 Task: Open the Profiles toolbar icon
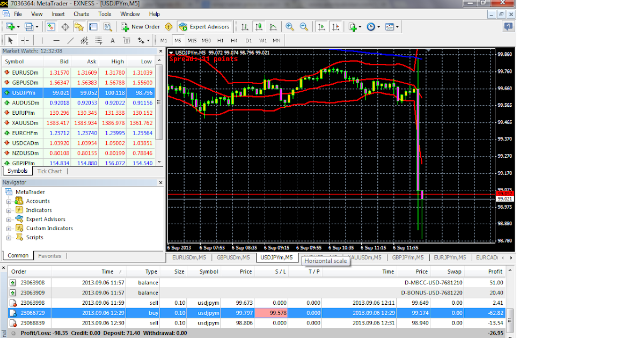click(28, 26)
